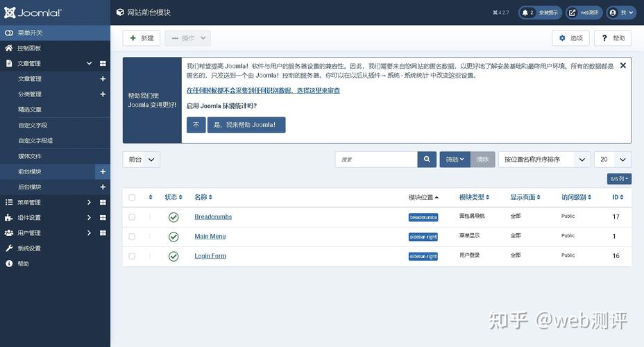Open the link 在任何时候都不会采集到任何识别数据
Viewport: 644px width, 347px height.
(263, 91)
